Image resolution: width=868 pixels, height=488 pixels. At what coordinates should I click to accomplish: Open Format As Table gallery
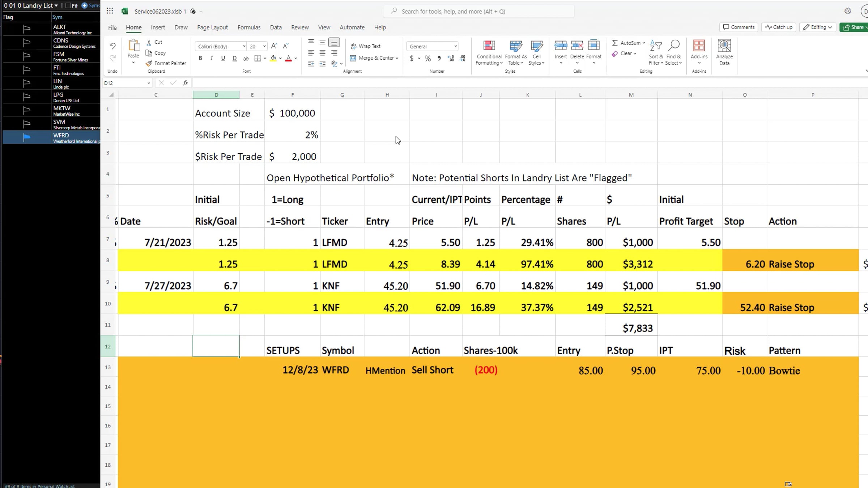(516, 52)
